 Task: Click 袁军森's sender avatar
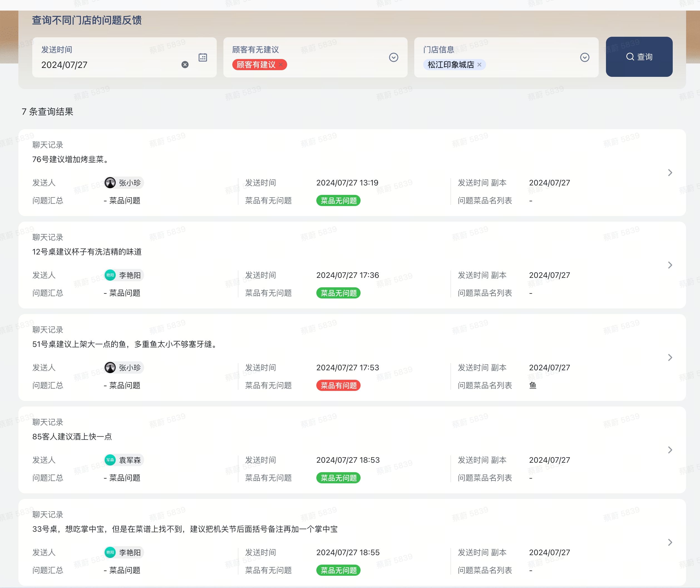[110, 460]
